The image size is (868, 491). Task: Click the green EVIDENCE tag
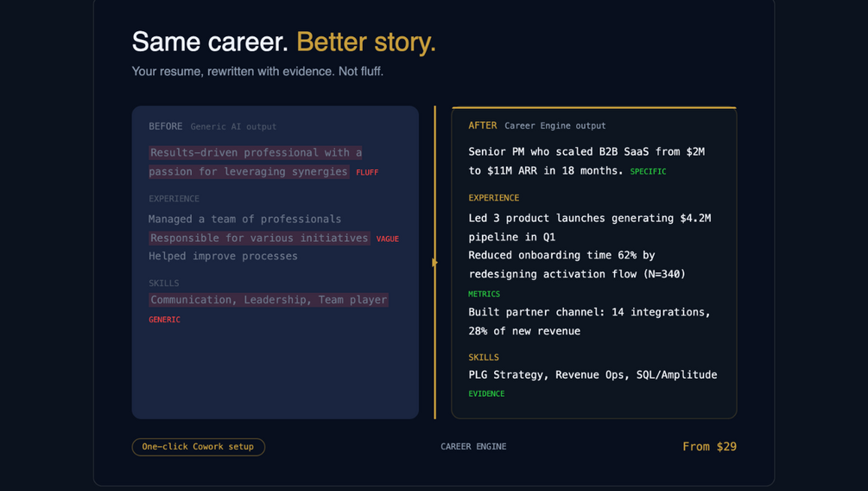tap(486, 394)
